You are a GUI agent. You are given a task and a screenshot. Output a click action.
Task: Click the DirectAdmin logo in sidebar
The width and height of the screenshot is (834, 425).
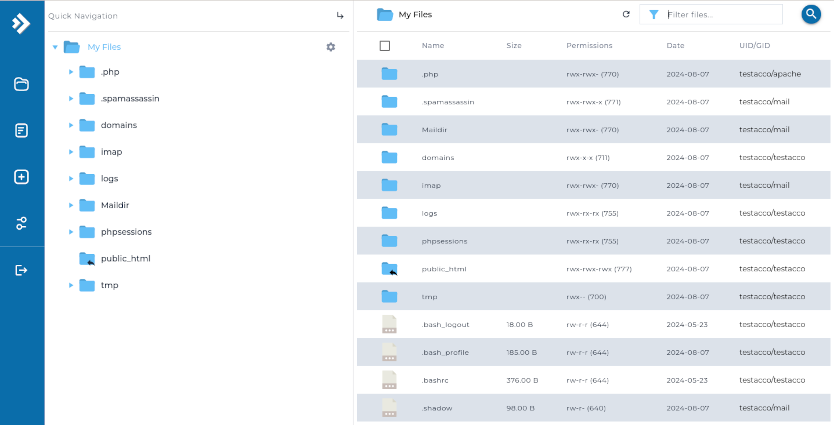(21, 24)
